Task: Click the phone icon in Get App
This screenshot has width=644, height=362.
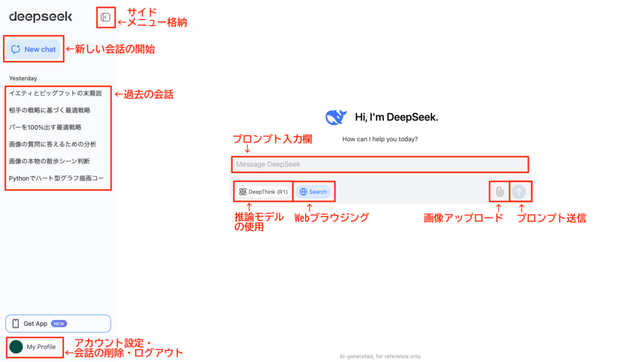Action: [15, 324]
